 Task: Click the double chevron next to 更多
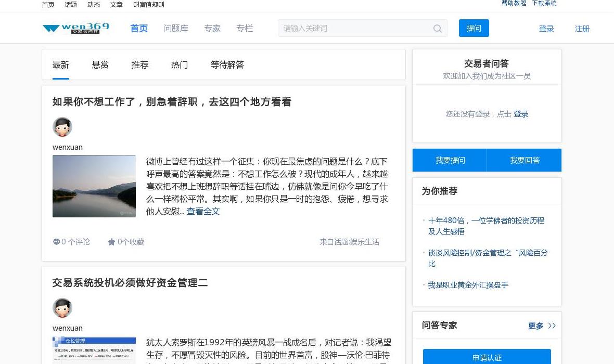[x=552, y=326]
